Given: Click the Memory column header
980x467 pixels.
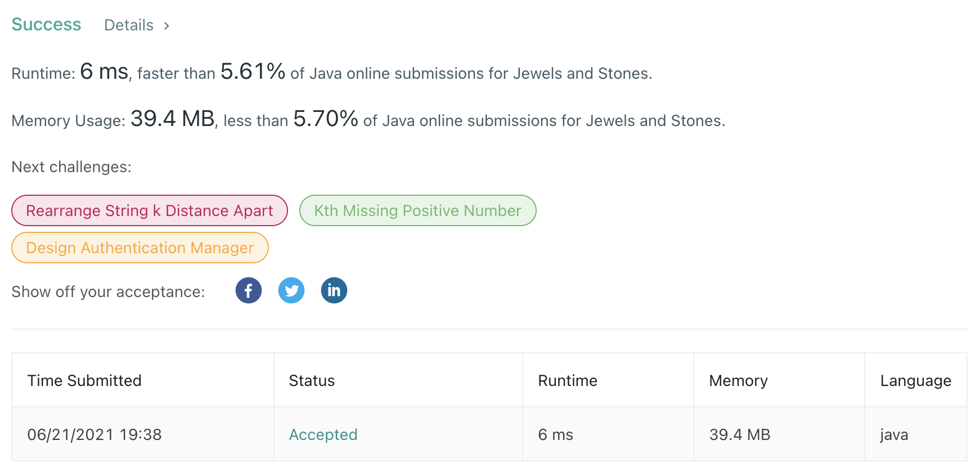Looking at the screenshot, I should click(x=738, y=381).
